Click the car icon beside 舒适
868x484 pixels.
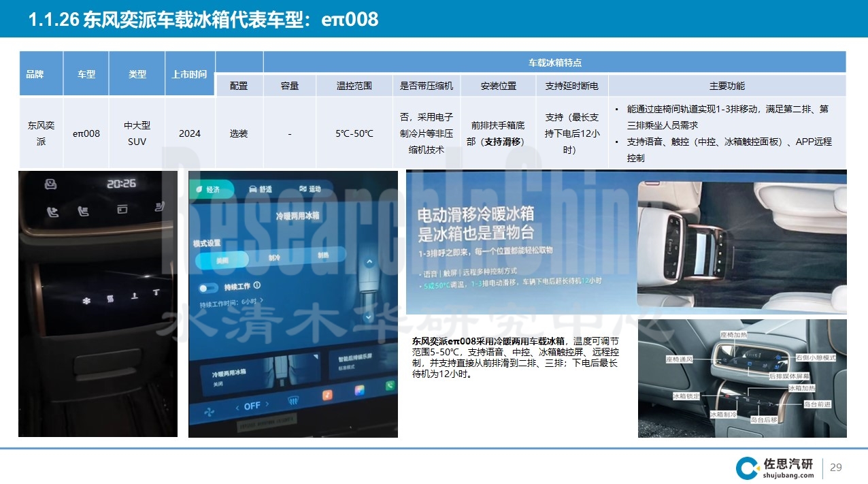click(253, 189)
